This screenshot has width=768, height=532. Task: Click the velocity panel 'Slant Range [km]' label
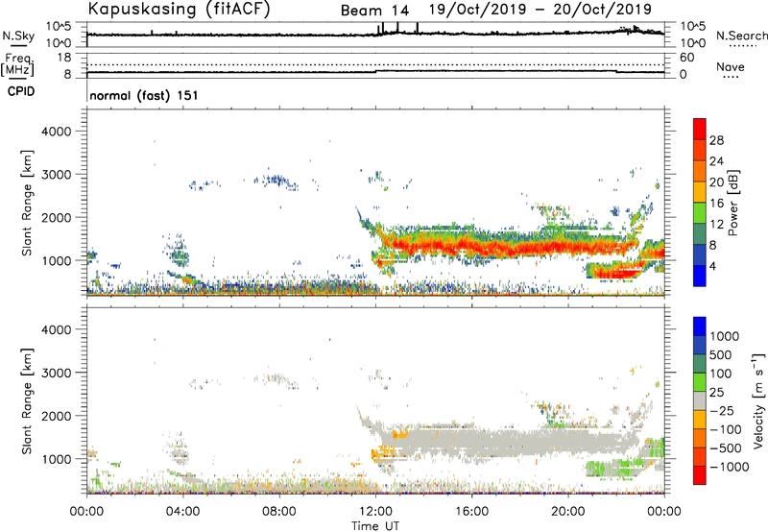click(x=27, y=401)
